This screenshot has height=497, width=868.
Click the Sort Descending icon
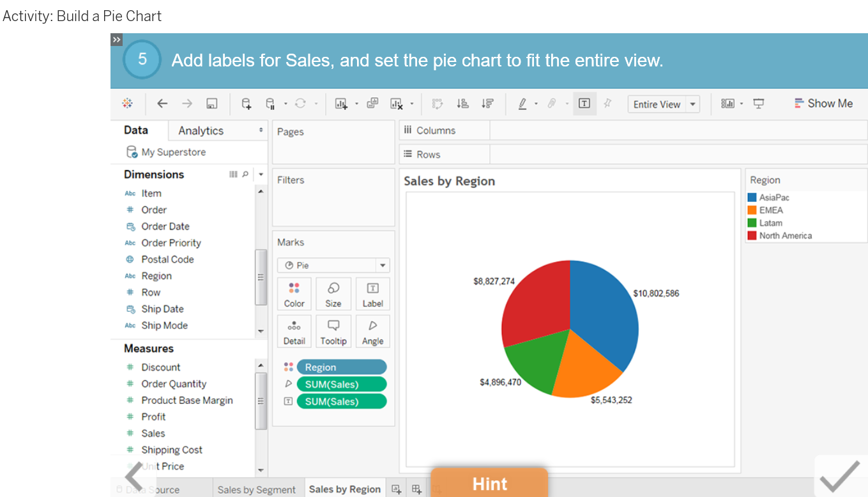pos(487,103)
